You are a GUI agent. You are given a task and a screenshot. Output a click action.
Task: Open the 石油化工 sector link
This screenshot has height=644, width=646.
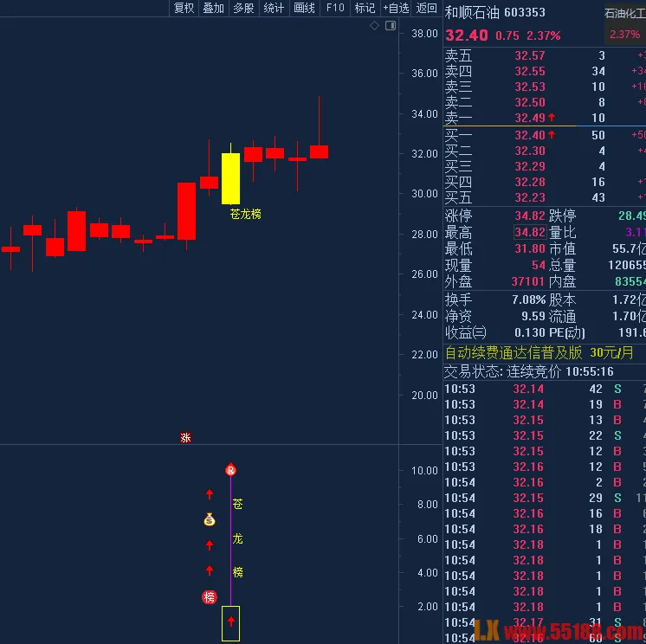pyautogui.click(x=623, y=13)
